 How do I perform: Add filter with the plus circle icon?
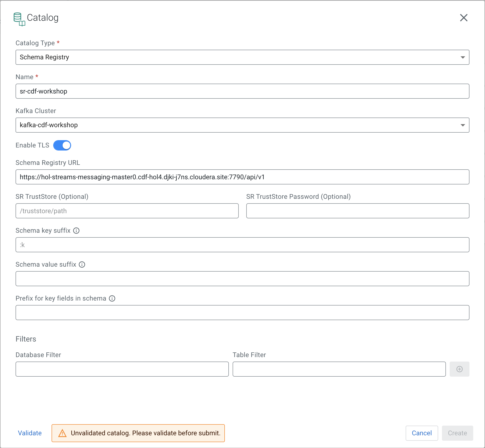click(x=459, y=369)
